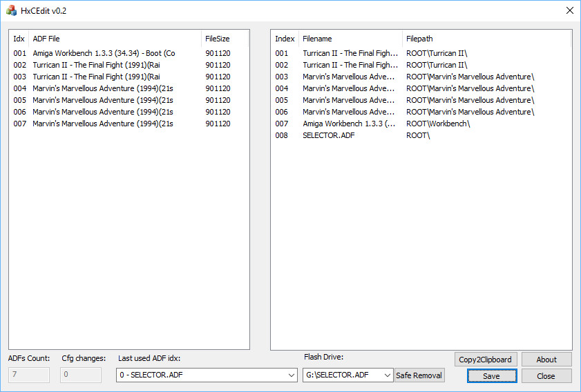
Task: Click the ADF File column header
Action: click(x=115, y=39)
